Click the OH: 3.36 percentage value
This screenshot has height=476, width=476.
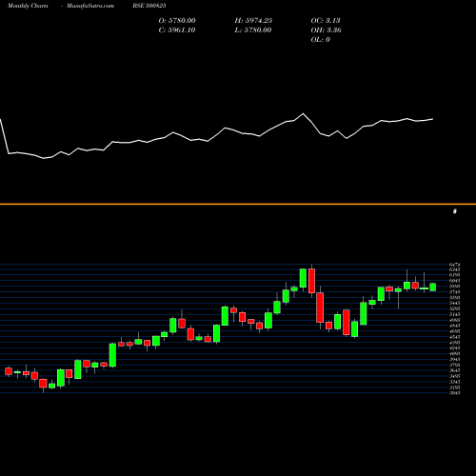[326, 30]
